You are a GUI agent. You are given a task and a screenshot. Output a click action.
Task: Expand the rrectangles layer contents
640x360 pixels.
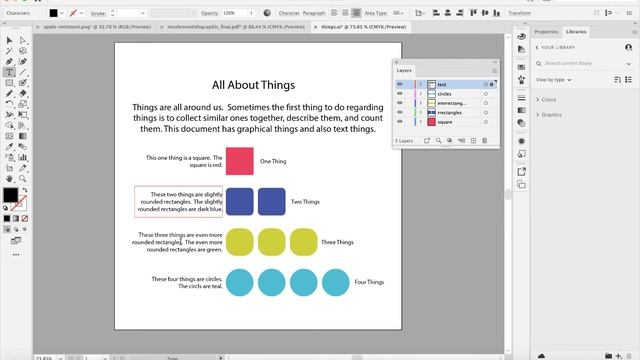pos(421,113)
